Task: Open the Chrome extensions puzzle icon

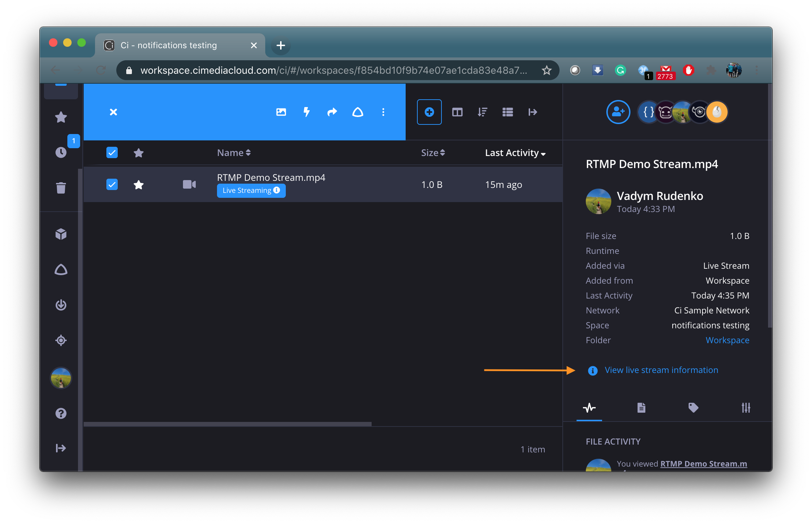Action: point(711,70)
